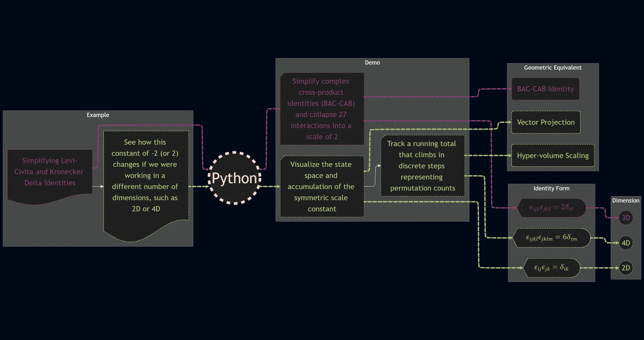
Task: Click the Visualize the state space node
Action: 322,187
